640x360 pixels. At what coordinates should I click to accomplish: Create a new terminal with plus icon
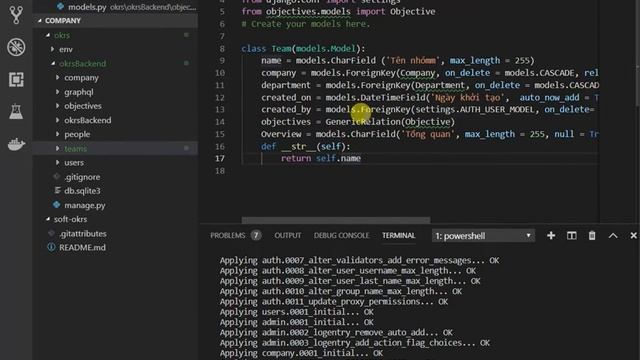click(551, 236)
